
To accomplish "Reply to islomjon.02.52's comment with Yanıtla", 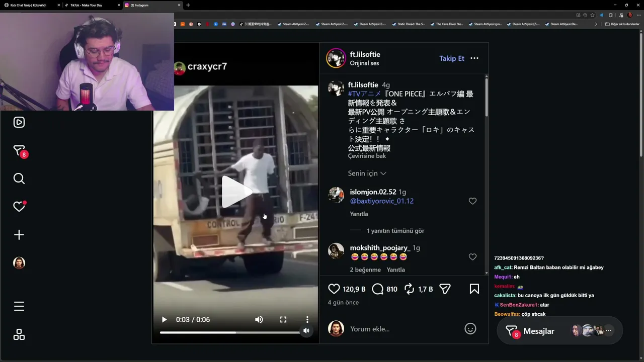I will point(359,214).
